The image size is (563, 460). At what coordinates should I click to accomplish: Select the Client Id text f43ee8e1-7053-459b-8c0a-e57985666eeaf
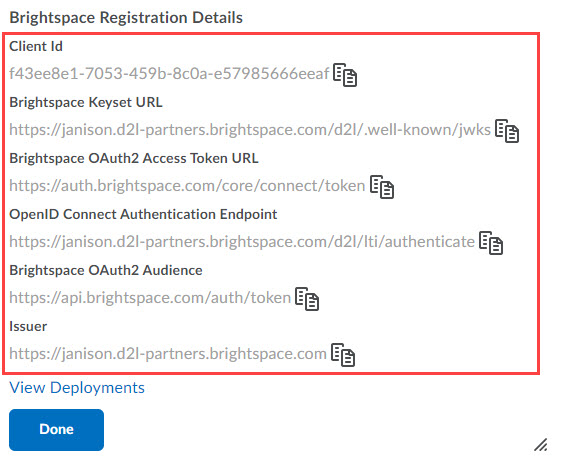169,74
